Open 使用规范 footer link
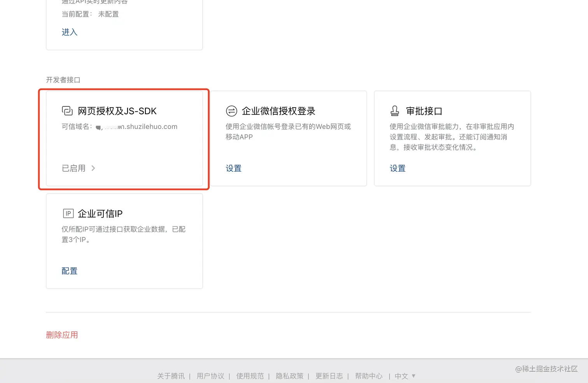 250,376
